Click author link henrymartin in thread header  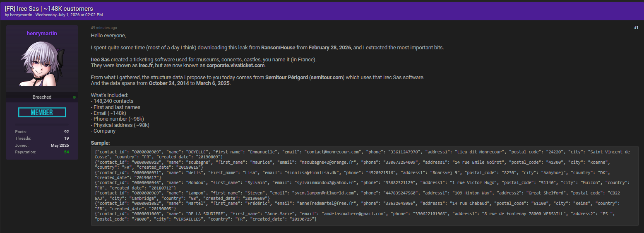(x=22, y=15)
